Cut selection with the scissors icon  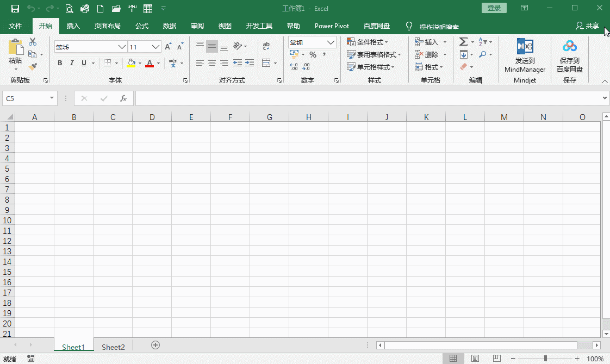[x=33, y=42]
